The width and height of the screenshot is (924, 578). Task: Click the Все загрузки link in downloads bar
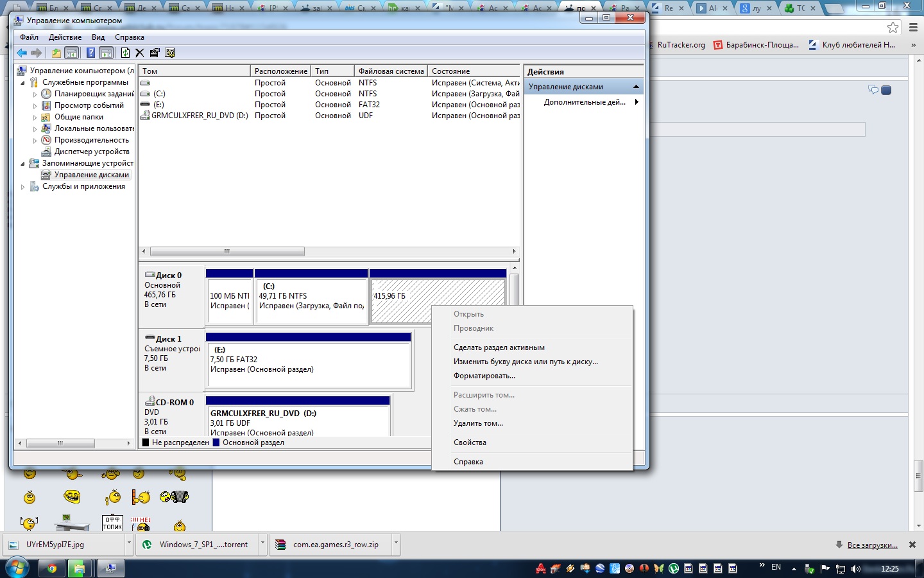coord(872,545)
